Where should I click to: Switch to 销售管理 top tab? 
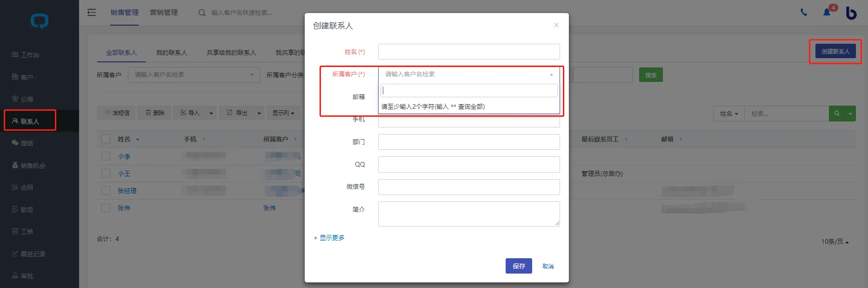pos(125,13)
